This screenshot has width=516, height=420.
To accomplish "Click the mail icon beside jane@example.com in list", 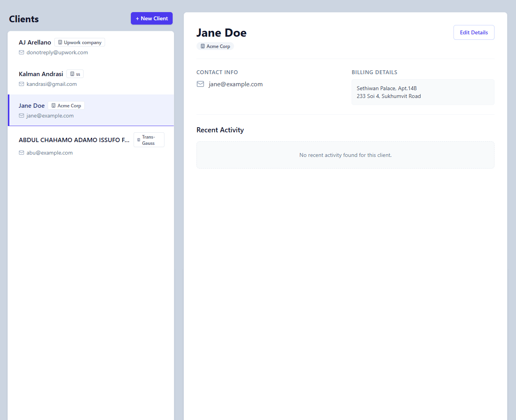I will point(21,116).
